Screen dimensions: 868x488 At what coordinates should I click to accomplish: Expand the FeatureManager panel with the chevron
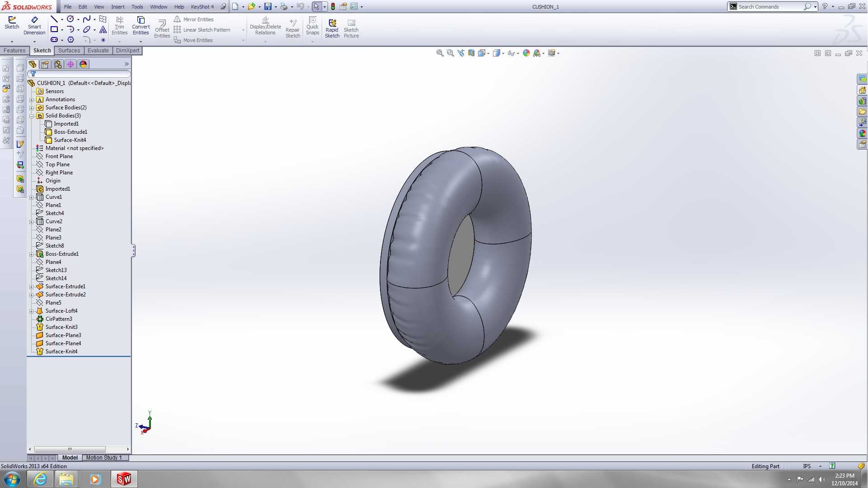click(127, 64)
